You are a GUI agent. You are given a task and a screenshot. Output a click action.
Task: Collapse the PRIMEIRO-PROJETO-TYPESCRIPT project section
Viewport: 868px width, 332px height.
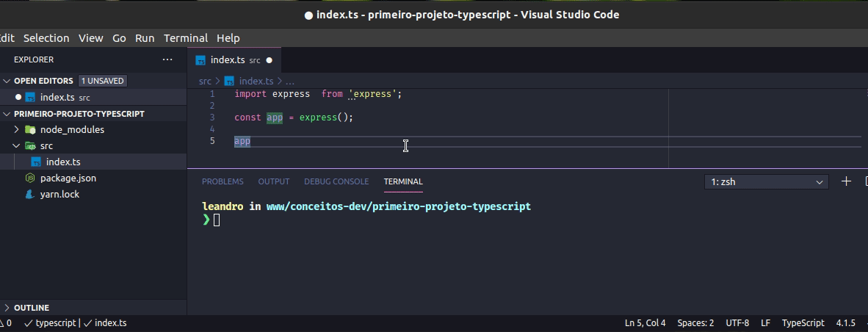pos(7,114)
